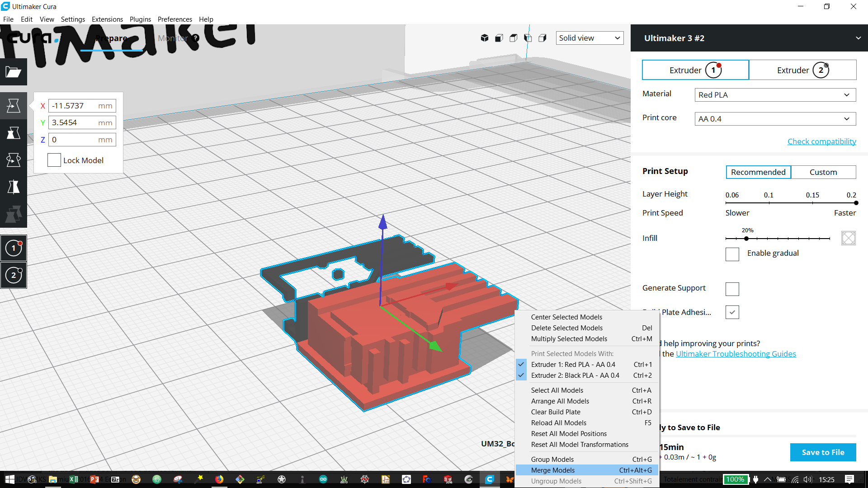Open PowerPoint from the taskbar
The image size is (868, 488).
(94, 479)
